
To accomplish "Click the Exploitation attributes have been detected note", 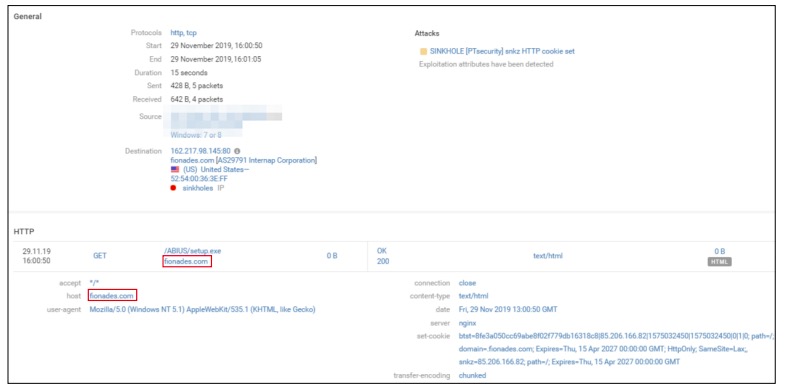I will pos(486,65).
